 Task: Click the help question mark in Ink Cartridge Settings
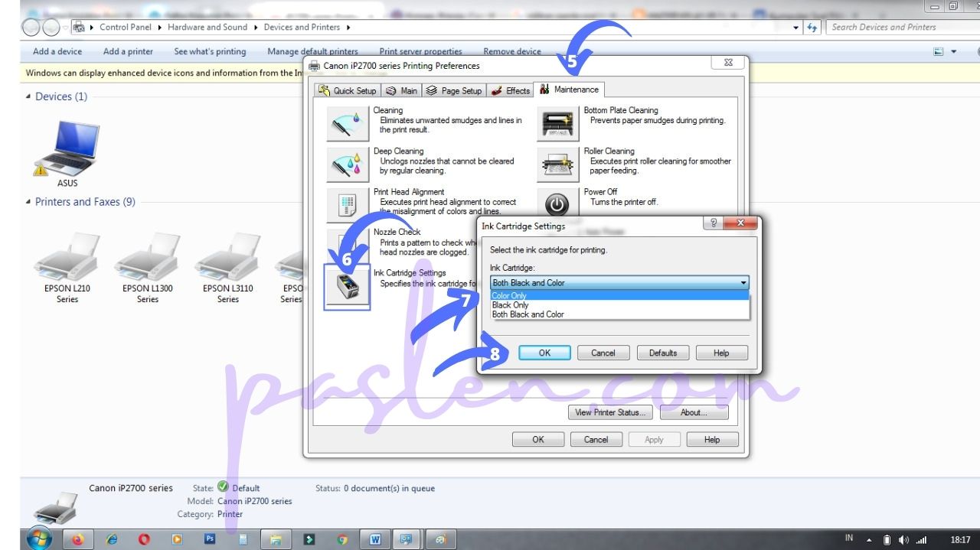(x=713, y=223)
